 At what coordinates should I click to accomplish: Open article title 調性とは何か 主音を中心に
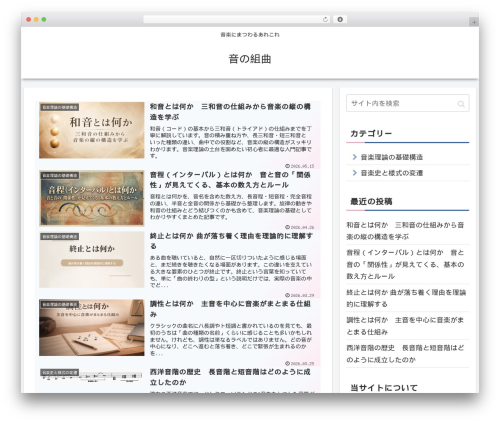230,309
